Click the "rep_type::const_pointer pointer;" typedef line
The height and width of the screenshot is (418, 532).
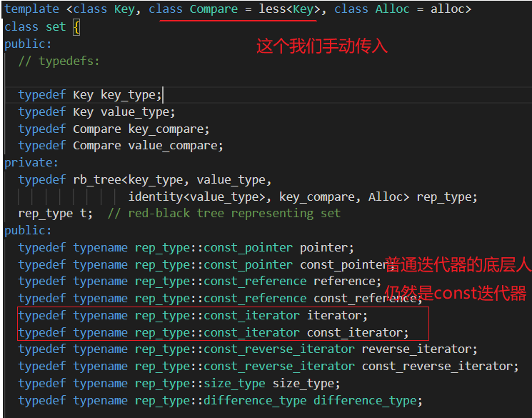186,248
